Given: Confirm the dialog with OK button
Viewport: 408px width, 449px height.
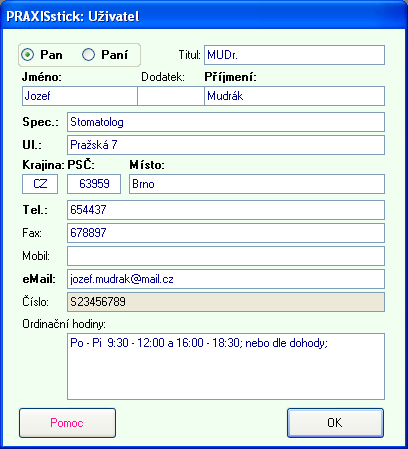Looking at the screenshot, I should (x=335, y=423).
